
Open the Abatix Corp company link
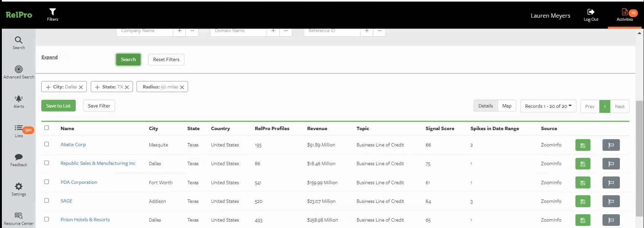coord(73,145)
